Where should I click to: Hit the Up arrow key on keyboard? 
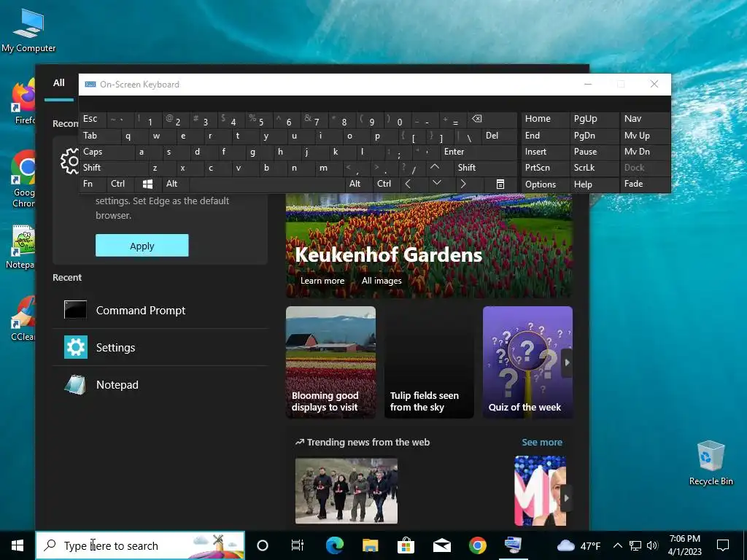click(435, 168)
